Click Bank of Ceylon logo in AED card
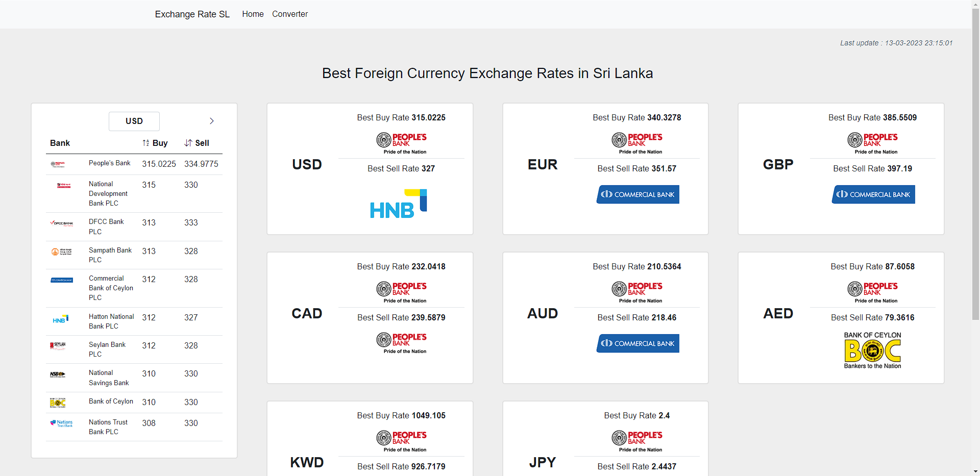The height and width of the screenshot is (476, 980). point(872,350)
